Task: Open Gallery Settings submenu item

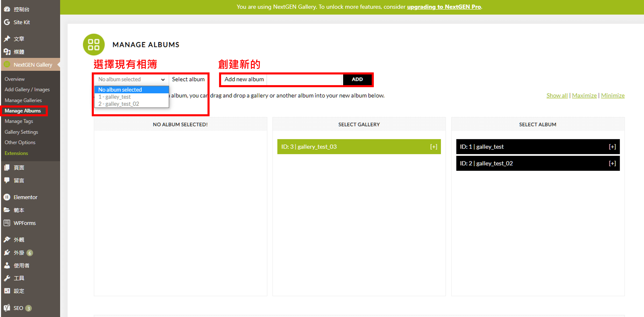Action: 21,132
